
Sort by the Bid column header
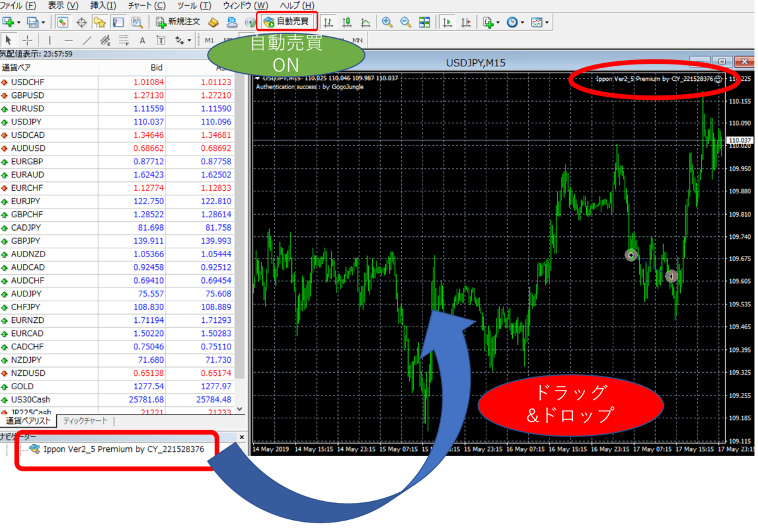point(132,68)
